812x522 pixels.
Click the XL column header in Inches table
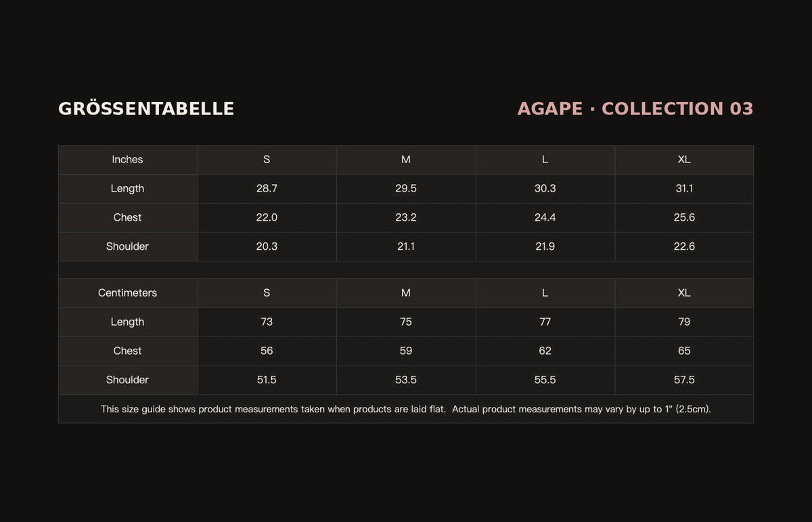684,160
